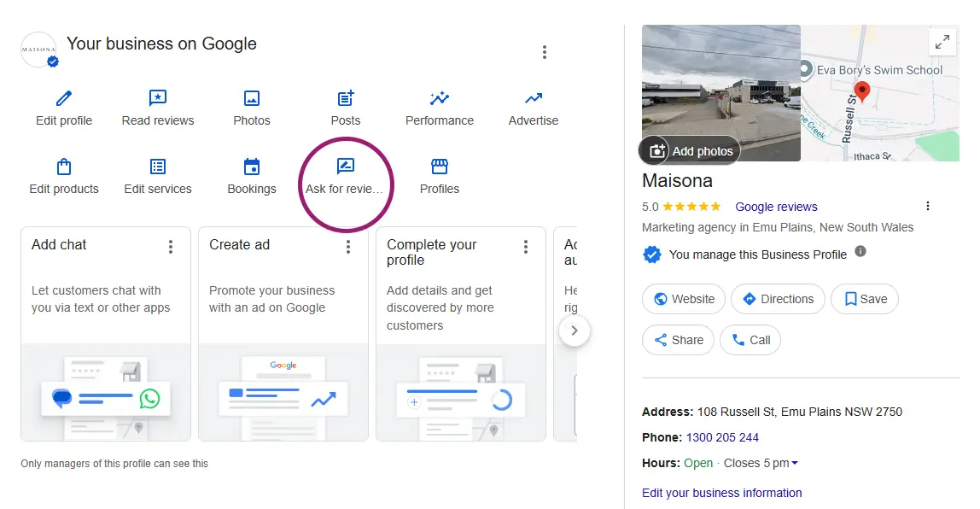980x509 pixels.
Task: Open the Bookings calendar icon
Action: coord(251,167)
